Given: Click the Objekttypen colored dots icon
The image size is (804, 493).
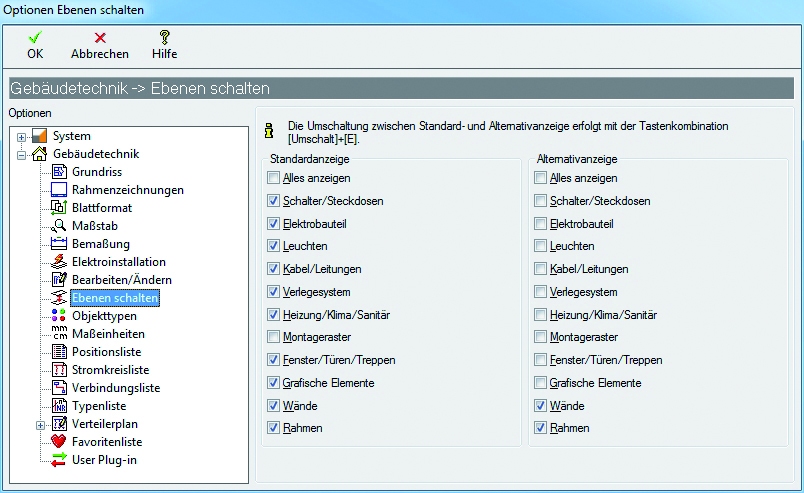Looking at the screenshot, I should 58,316.
